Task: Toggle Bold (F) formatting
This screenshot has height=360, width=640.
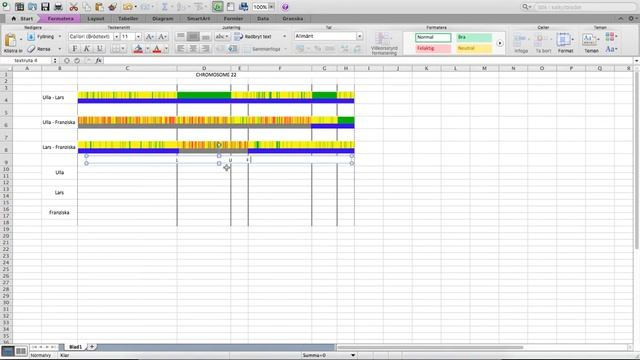Action: [74, 49]
